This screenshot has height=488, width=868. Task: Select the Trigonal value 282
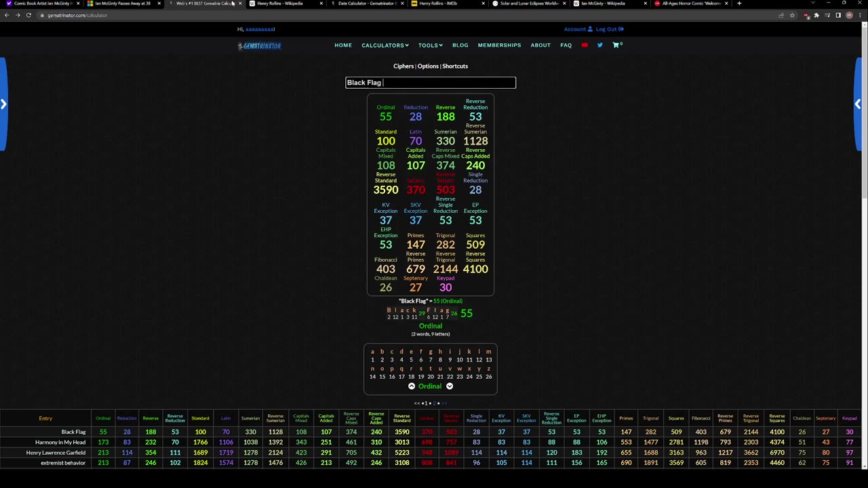click(446, 245)
